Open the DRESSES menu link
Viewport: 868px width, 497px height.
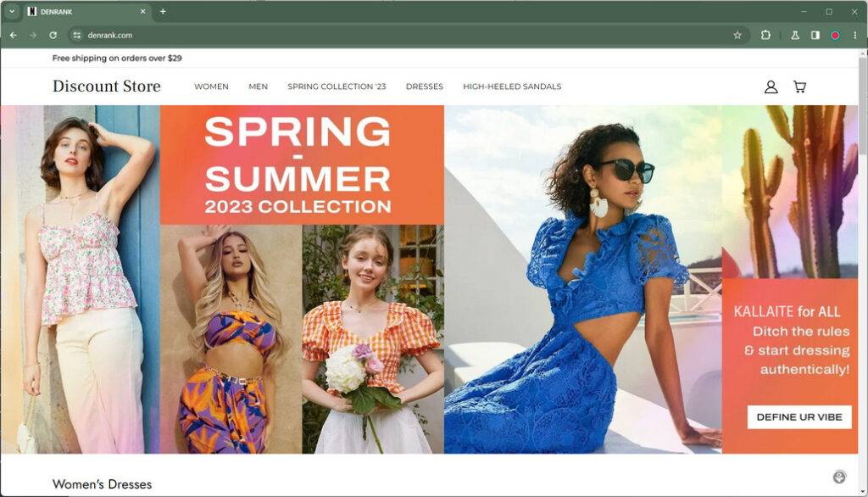[x=425, y=87]
